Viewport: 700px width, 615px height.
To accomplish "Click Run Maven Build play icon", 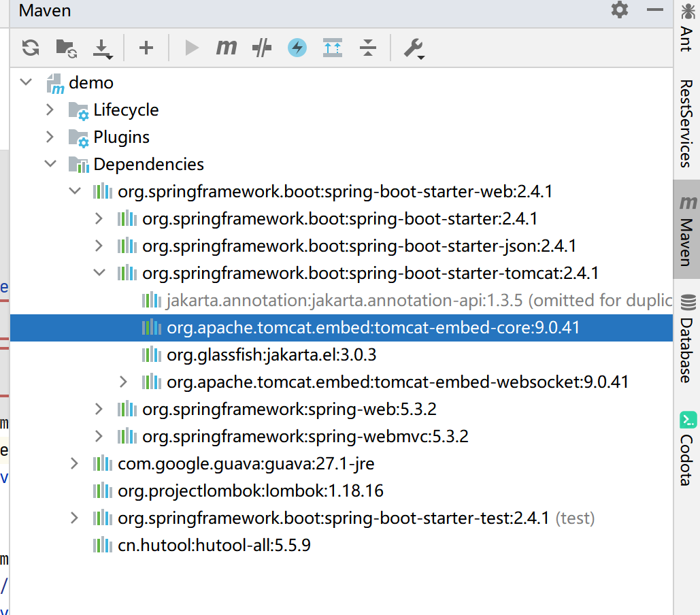I will click(192, 48).
